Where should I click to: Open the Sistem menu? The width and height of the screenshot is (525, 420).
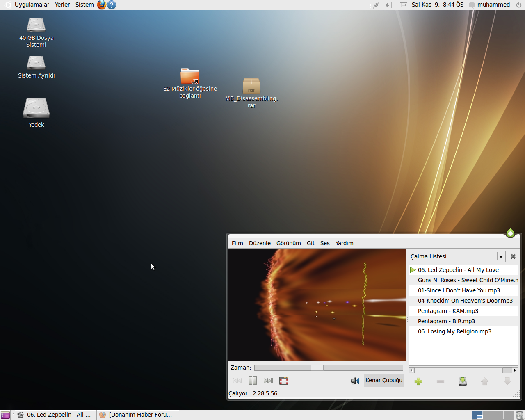click(x=84, y=5)
